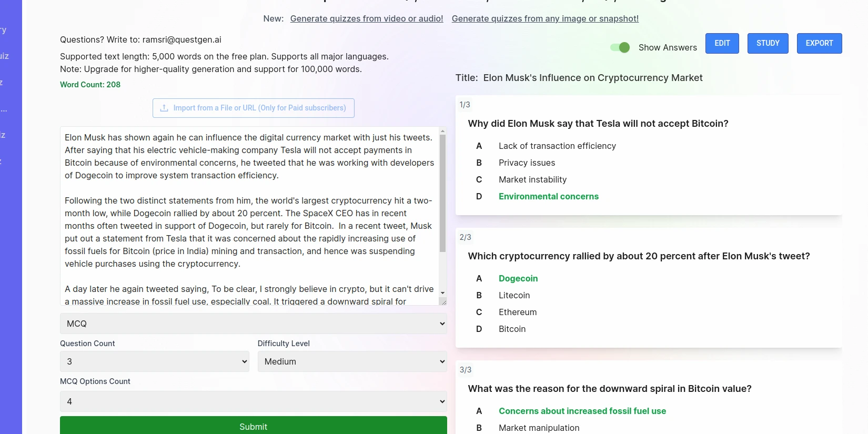Image resolution: width=868 pixels, height=434 pixels.
Task: Click the text area scroll down arrow
Action: (x=442, y=292)
